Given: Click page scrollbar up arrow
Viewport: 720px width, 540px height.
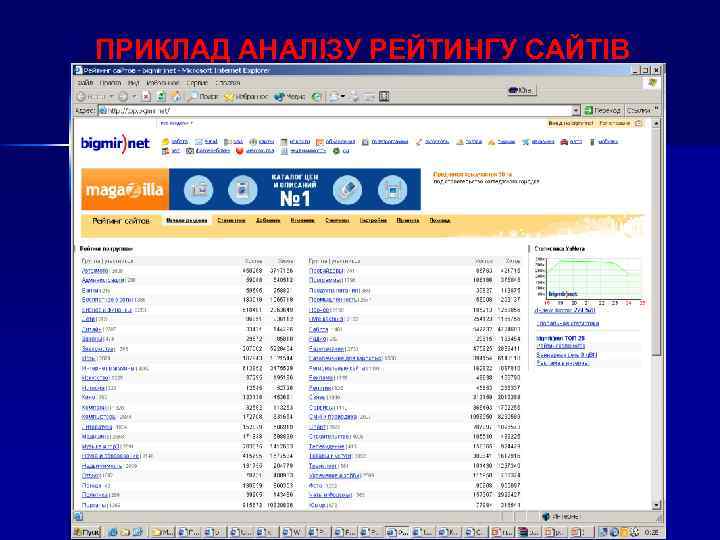Looking at the screenshot, I should click(x=656, y=124).
